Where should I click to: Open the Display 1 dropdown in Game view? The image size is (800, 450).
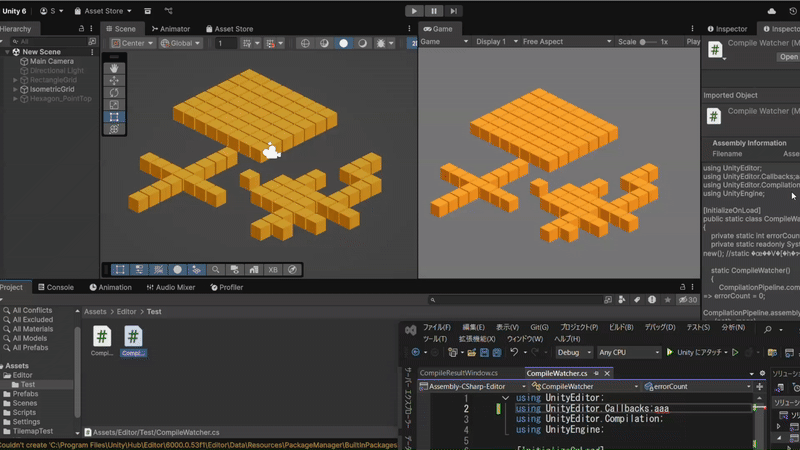pyautogui.click(x=497, y=42)
